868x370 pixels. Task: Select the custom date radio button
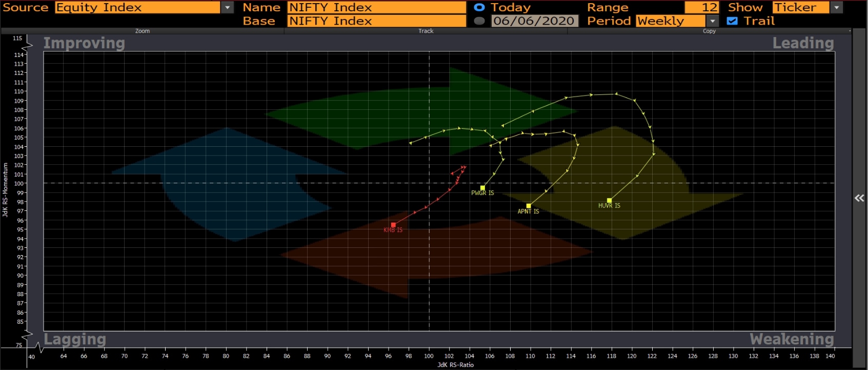[479, 21]
